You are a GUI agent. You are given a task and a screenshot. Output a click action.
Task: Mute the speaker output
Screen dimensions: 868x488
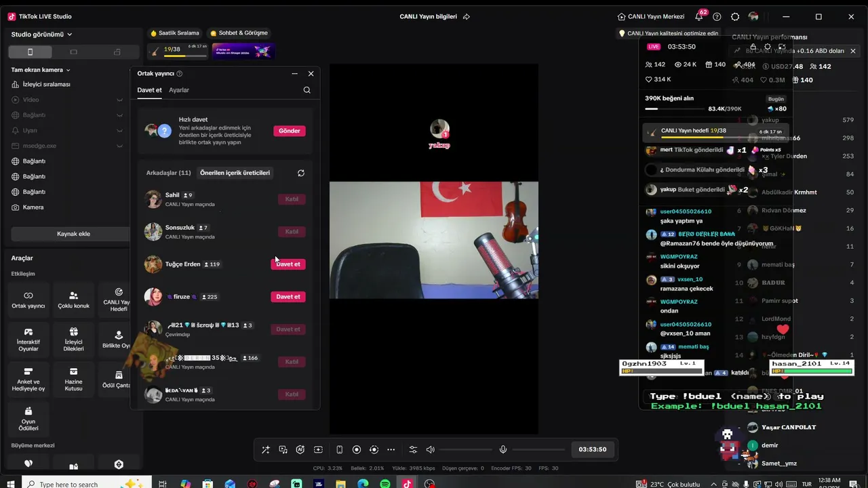tap(430, 449)
